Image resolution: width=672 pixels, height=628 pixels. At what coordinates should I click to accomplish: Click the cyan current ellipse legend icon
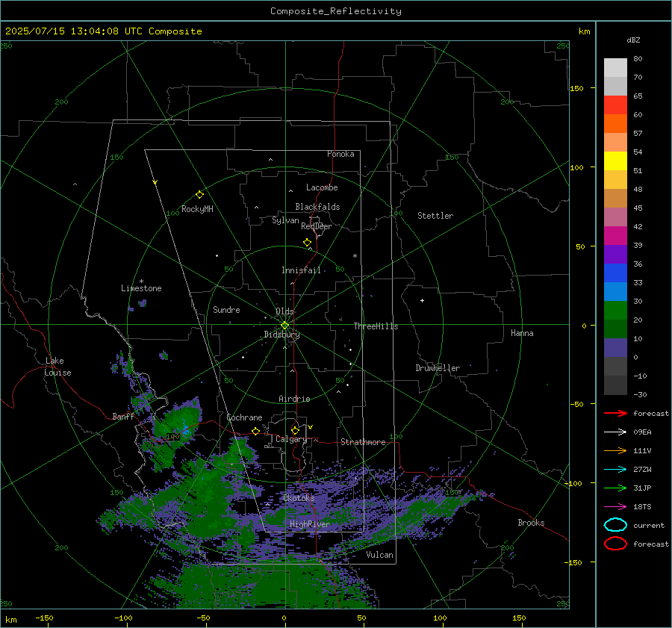[615, 525]
